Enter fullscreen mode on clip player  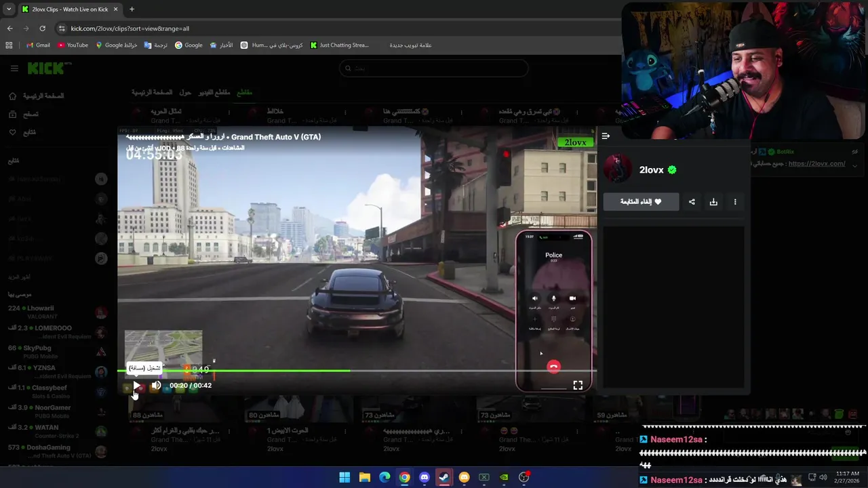click(x=578, y=385)
